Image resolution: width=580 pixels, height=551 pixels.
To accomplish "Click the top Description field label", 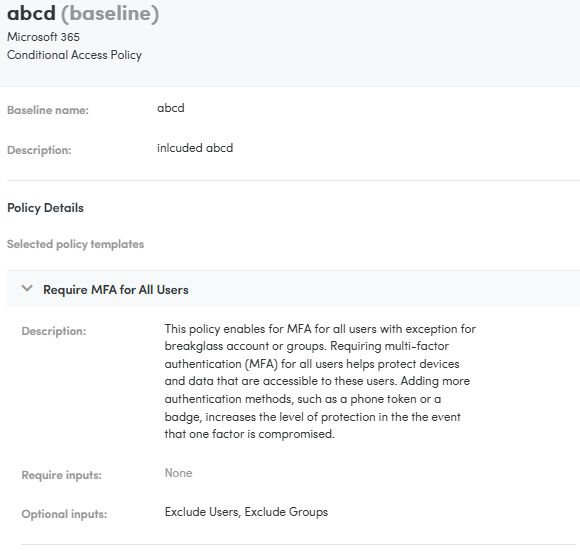I will pyautogui.click(x=39, y=150).
